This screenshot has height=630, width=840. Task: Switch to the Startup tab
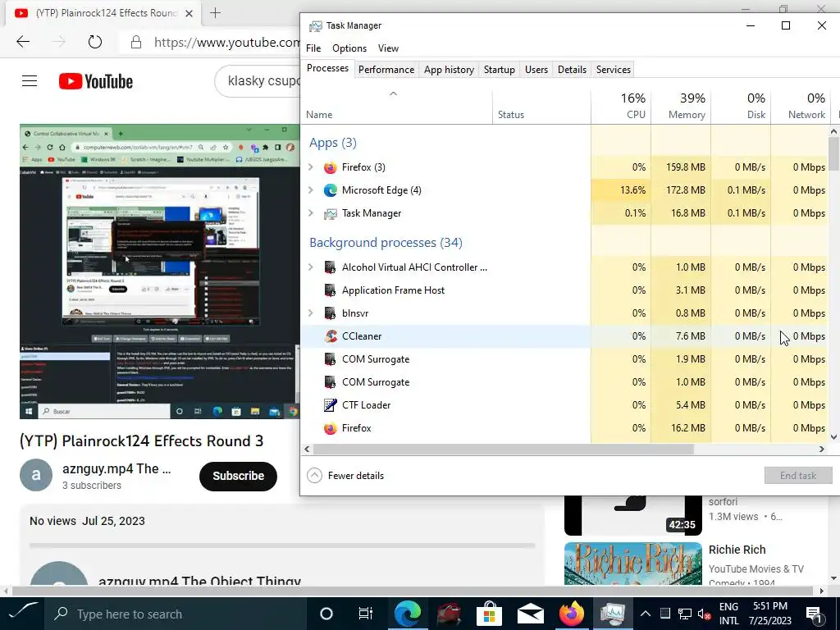500,70
